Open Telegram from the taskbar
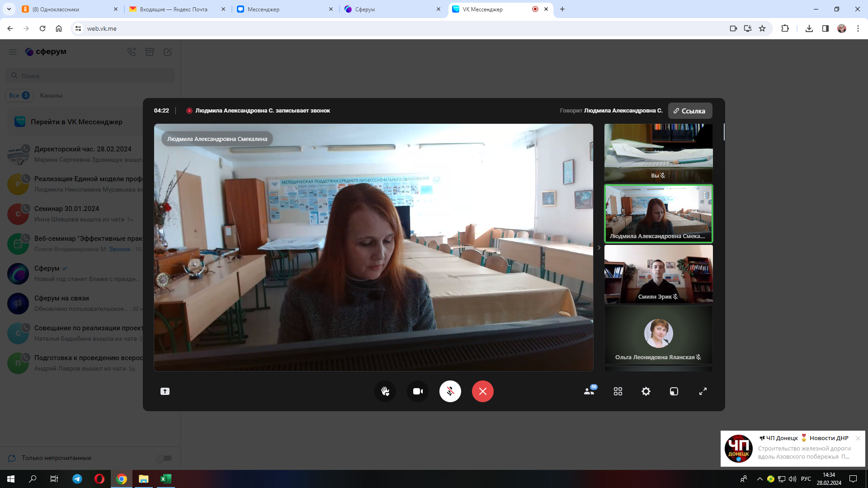This screenshot has width=868, height=488. (77, 479)
